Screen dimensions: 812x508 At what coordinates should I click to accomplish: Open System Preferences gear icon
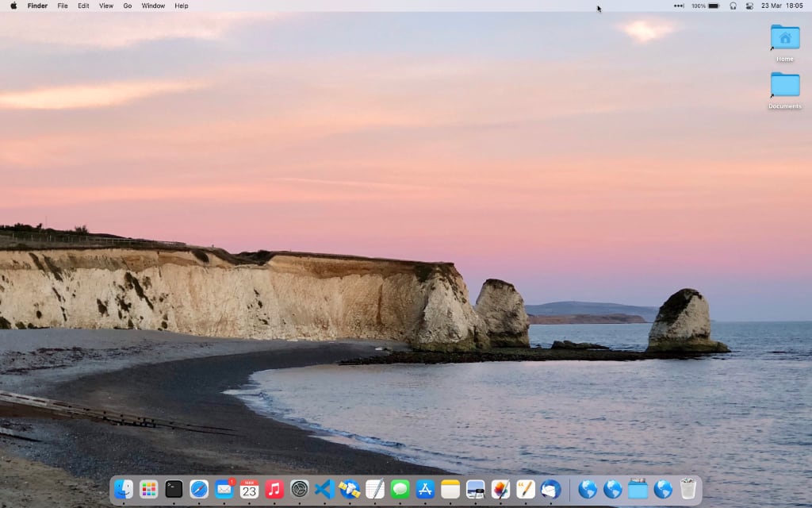coord(300,490)
